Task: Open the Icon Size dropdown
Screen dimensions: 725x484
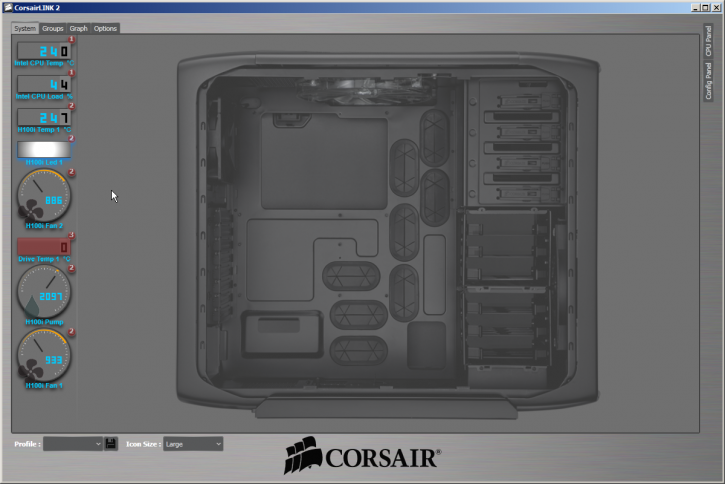Action: point(193,444)
